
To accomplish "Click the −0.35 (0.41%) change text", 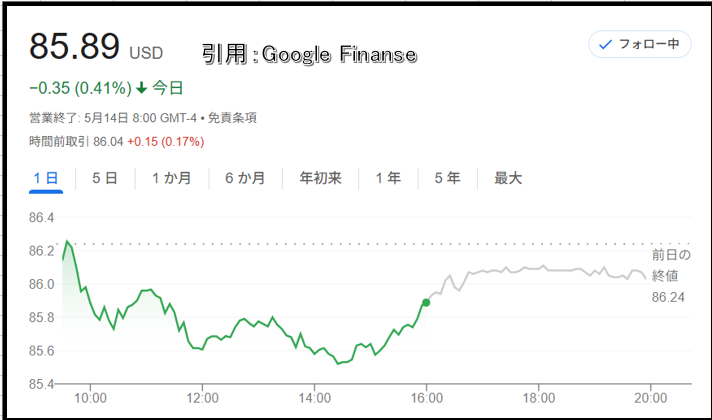I will tap(80, 88).
